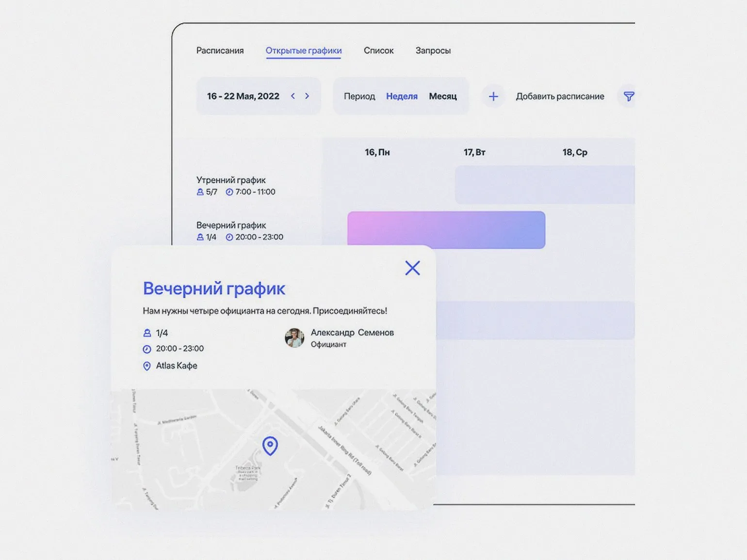The image size is (747, 560).
Task: Click the plus icon to add schedule
Action: click(493, 96)
